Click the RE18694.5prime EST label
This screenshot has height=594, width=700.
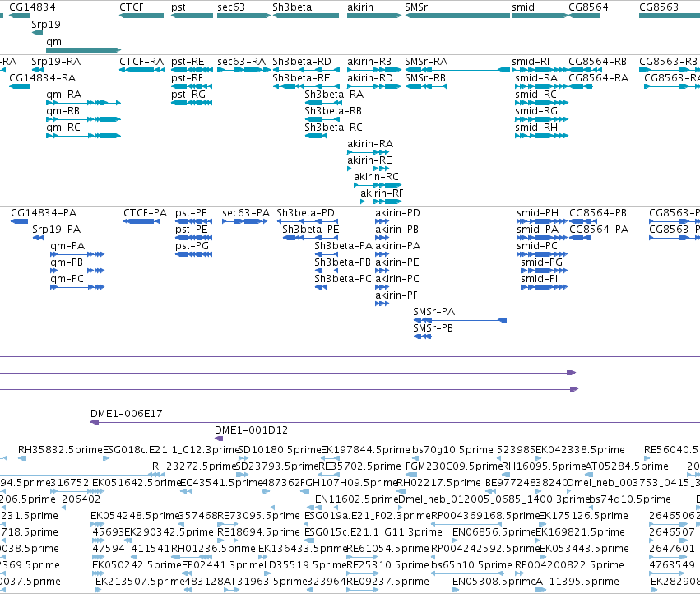258,532
